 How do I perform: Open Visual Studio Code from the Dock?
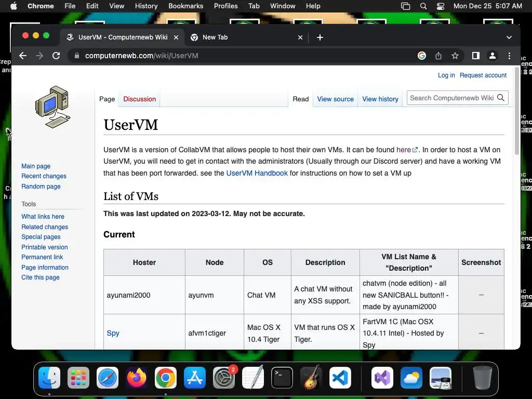pyautogui.click(x=340, y=378)
